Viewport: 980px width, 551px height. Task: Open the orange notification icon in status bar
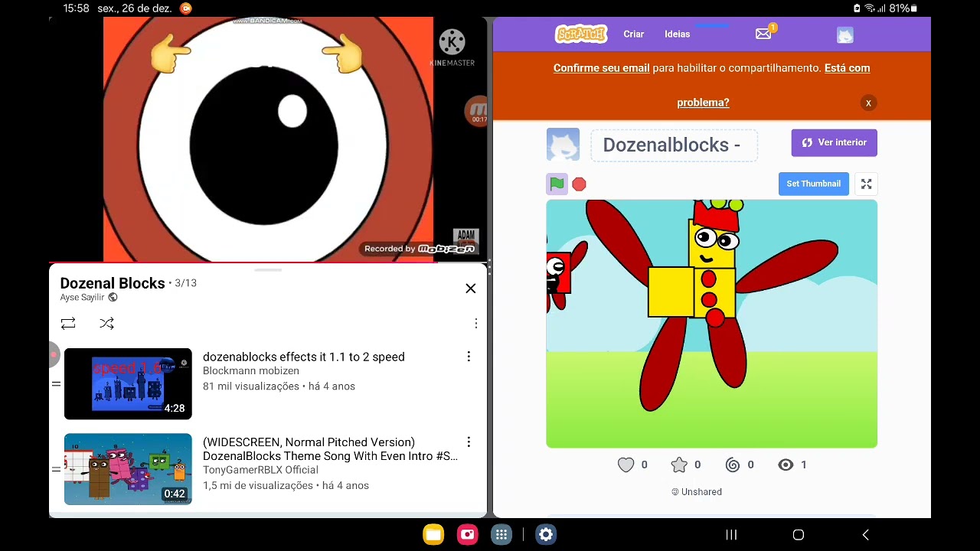point(186,8)
